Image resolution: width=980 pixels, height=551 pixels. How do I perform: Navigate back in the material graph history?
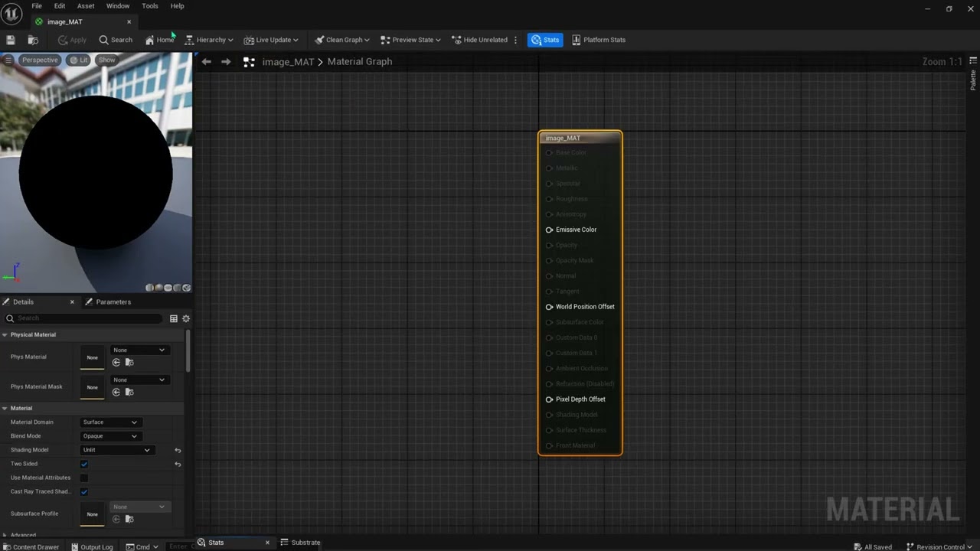206,62
